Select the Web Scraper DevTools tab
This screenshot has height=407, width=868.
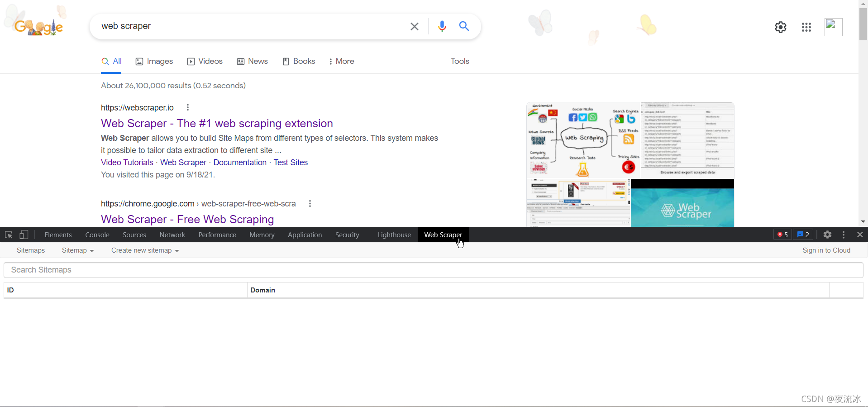pos(443,235)
